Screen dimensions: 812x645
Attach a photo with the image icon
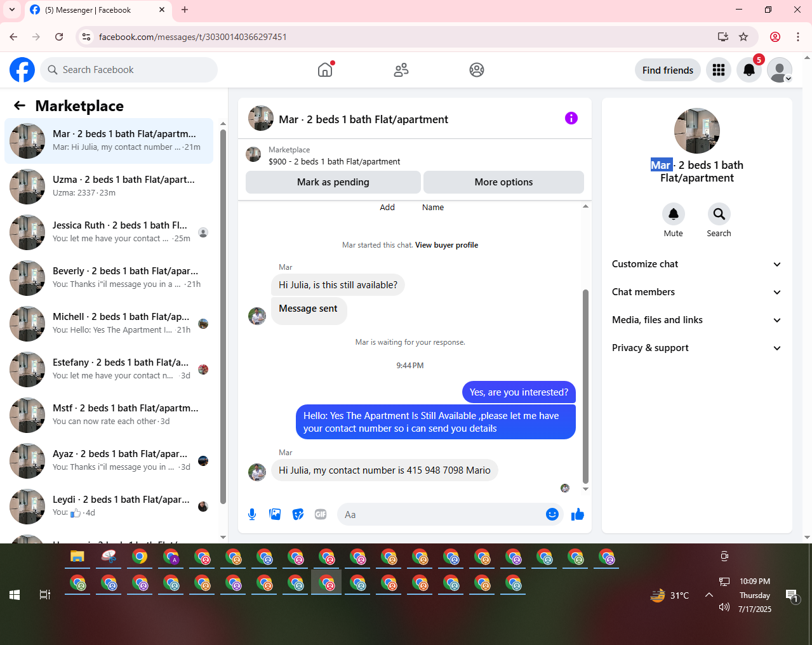275,514
